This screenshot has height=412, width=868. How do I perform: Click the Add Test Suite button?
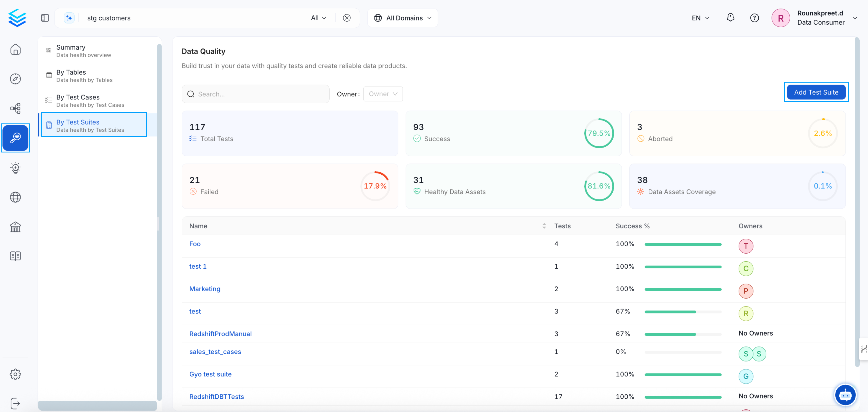tap(816, 92)
